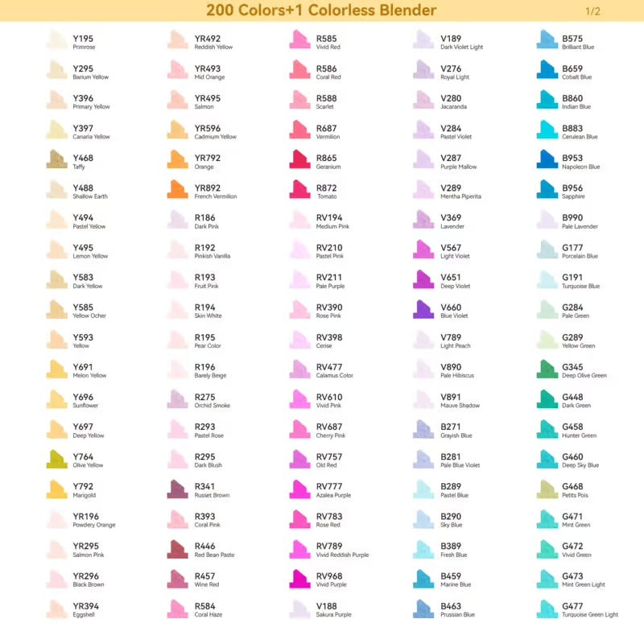Image resolution: width=644 pixels, height=644 pixels.
Task: Select the G468 Petits Pois swatch
Action: coord(547,489)
